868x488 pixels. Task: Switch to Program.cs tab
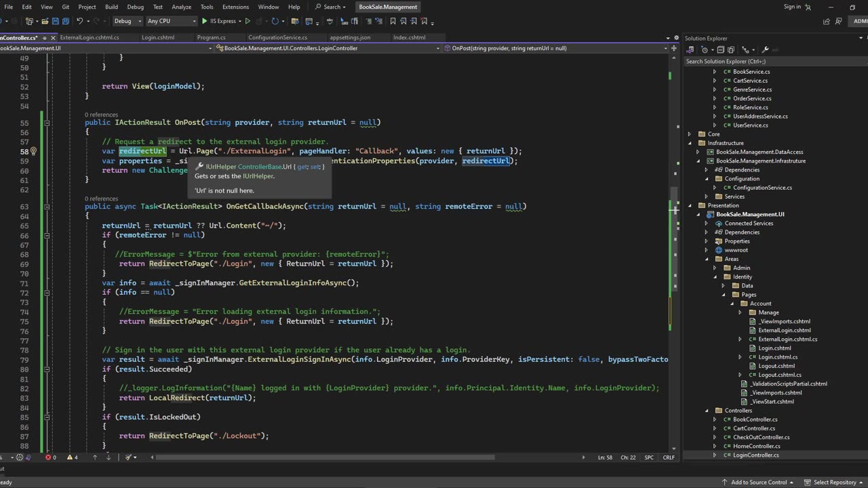[211, 38]
